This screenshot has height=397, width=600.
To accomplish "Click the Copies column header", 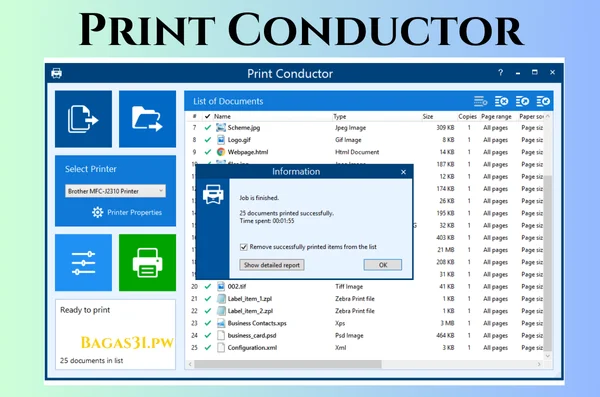I will [467, 116].
